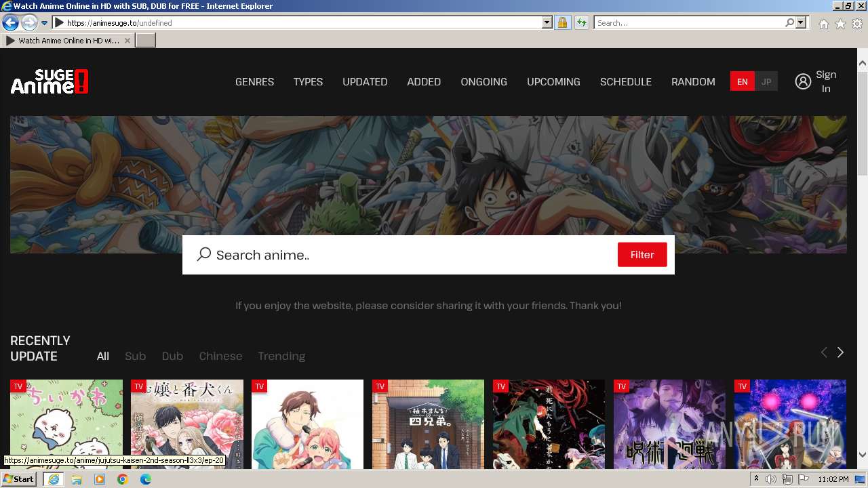Image resolution: width=868 pixels, height=488 pixels.
Task: Open the GENRES menu
Action: coord(254,81)
